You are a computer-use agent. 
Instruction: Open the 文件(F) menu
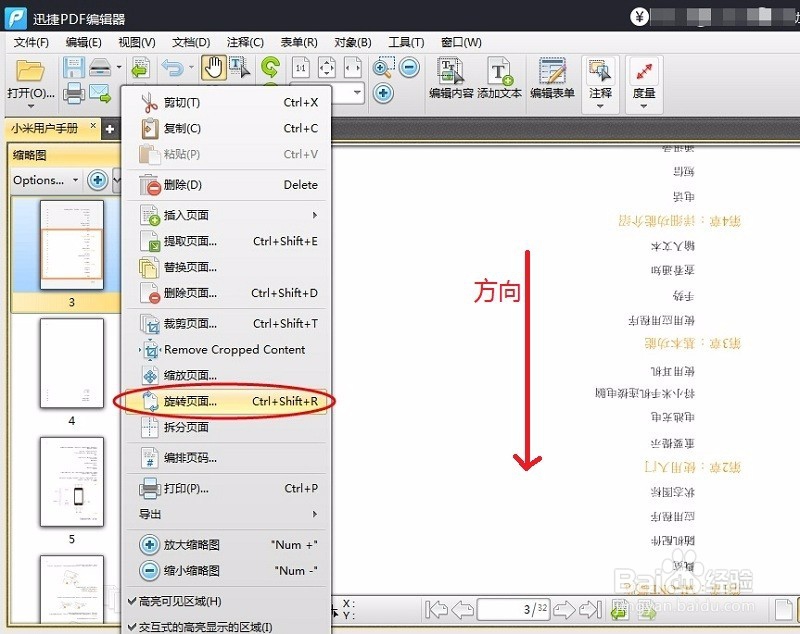[x=31, y=42]
